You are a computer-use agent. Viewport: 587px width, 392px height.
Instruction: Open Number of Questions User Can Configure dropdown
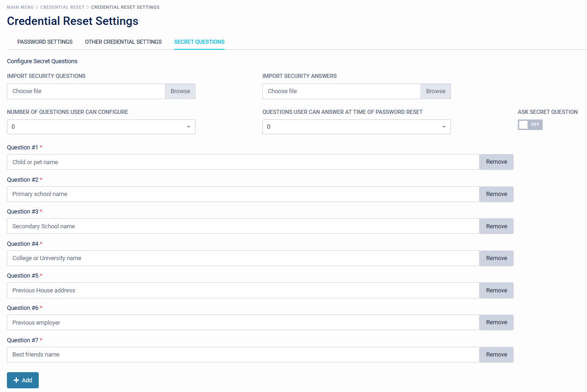101,127
